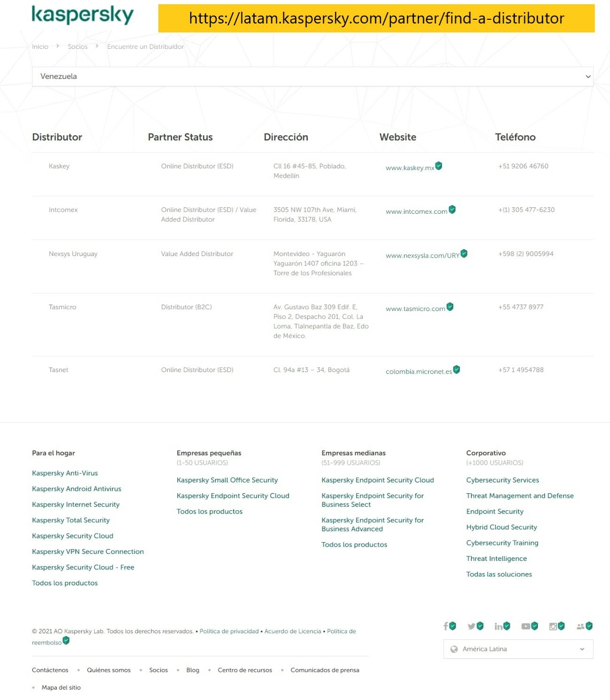Click the shield badge next to www.tasmicro.com
610x700 pixels.
pos(450,306)
